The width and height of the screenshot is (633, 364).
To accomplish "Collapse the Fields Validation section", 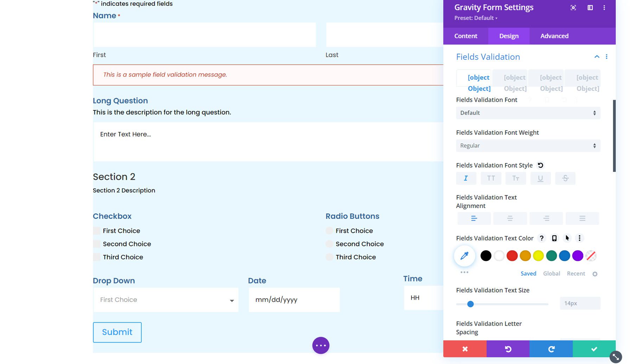I will point(596,57).
